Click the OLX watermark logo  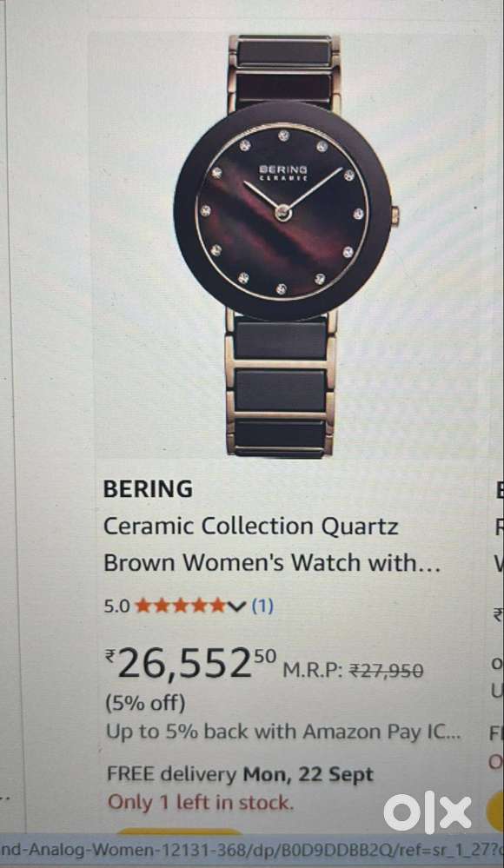428,812
